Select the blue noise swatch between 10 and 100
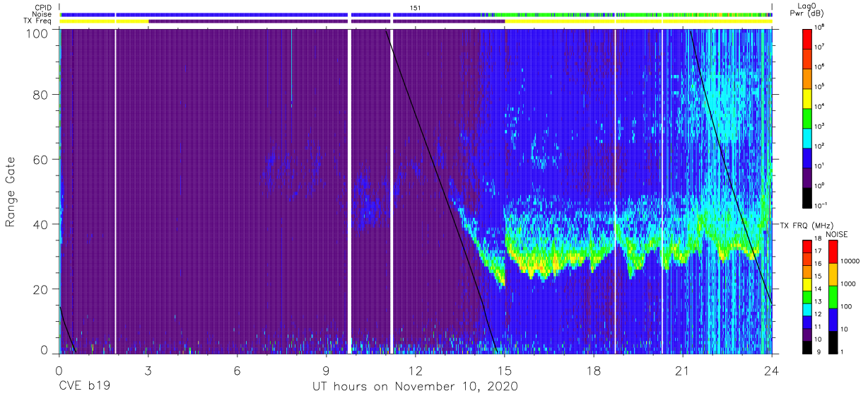The image size is (868, 401). (x=833, y=319)
